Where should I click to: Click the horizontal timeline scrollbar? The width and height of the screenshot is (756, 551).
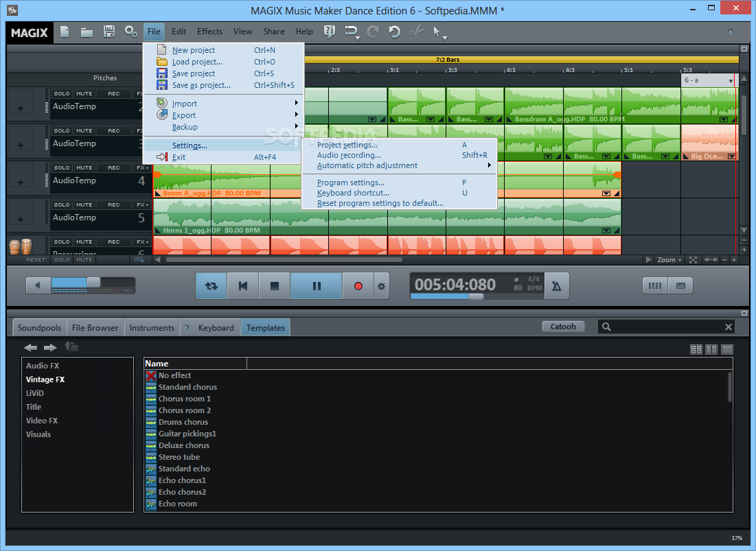click(284, 260)
